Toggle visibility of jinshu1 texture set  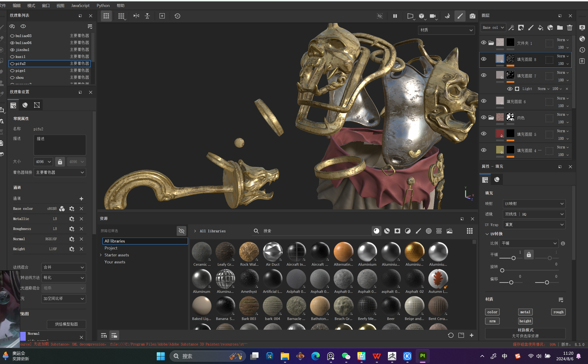pyautogui.click(x=12, y=50)
